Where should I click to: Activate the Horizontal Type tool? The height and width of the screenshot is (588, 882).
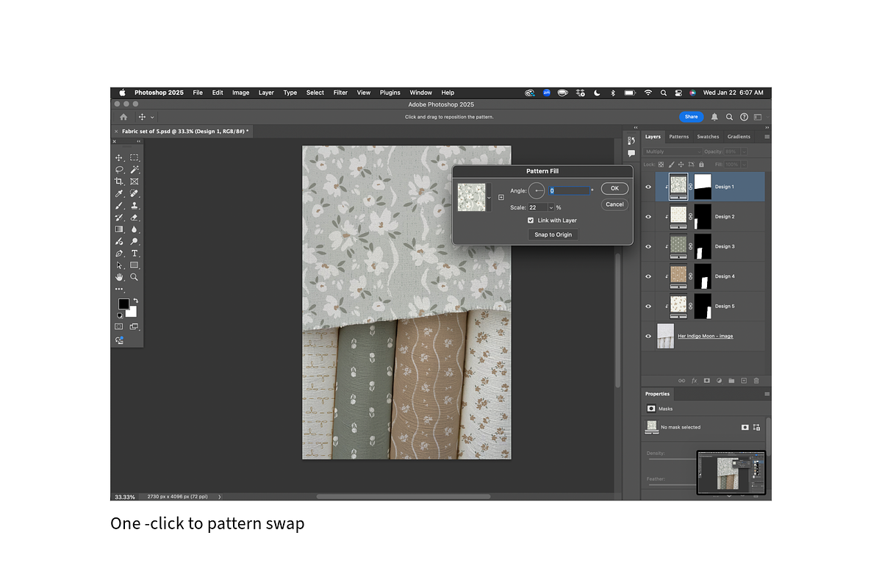(135, 254)
